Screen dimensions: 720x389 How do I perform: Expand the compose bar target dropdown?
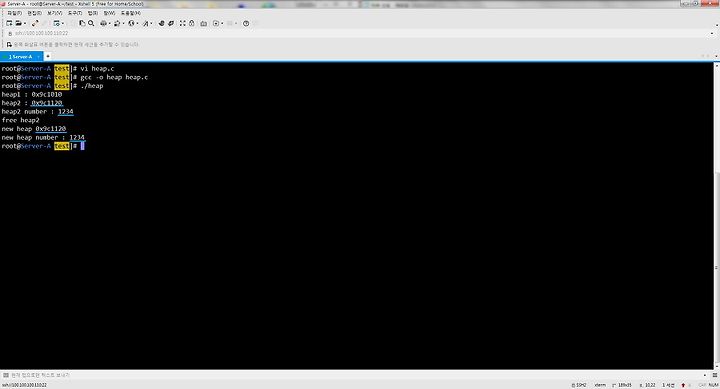click(705, 375)
